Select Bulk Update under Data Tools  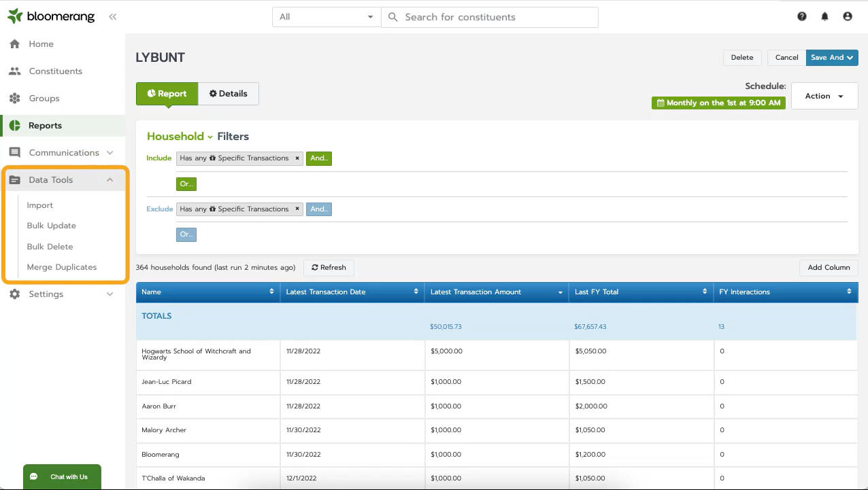click(52, 226)
